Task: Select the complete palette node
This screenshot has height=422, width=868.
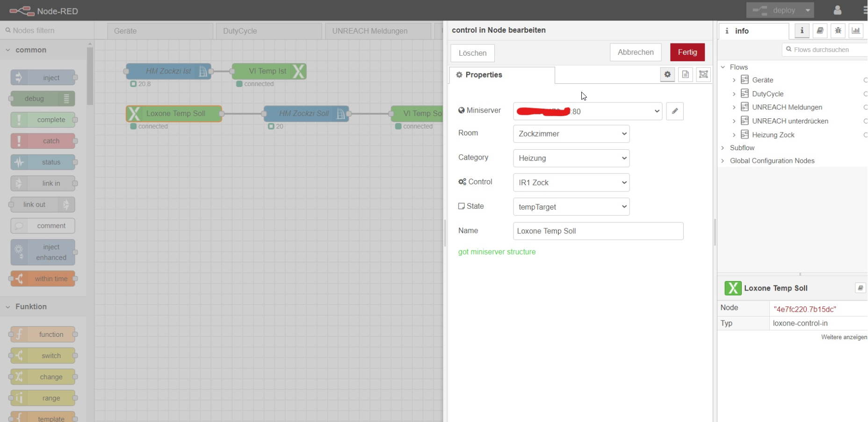Action: (43, 120)
